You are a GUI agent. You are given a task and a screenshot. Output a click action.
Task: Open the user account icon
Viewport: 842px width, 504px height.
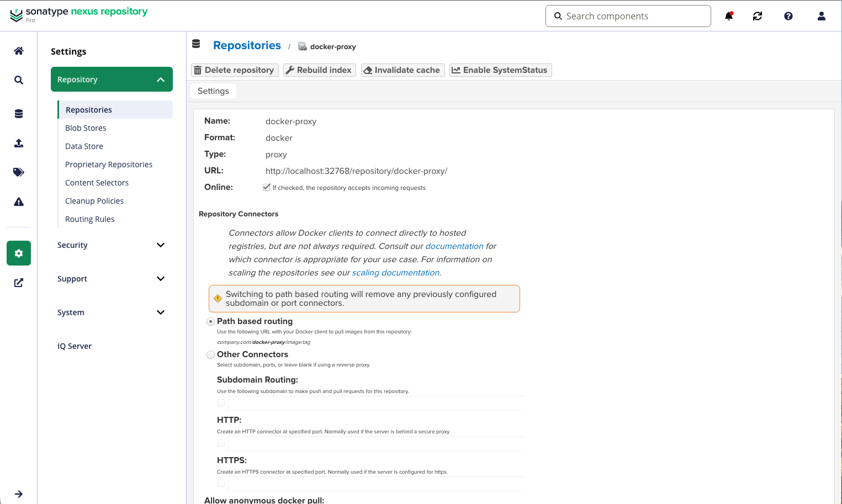coord(821,16)
